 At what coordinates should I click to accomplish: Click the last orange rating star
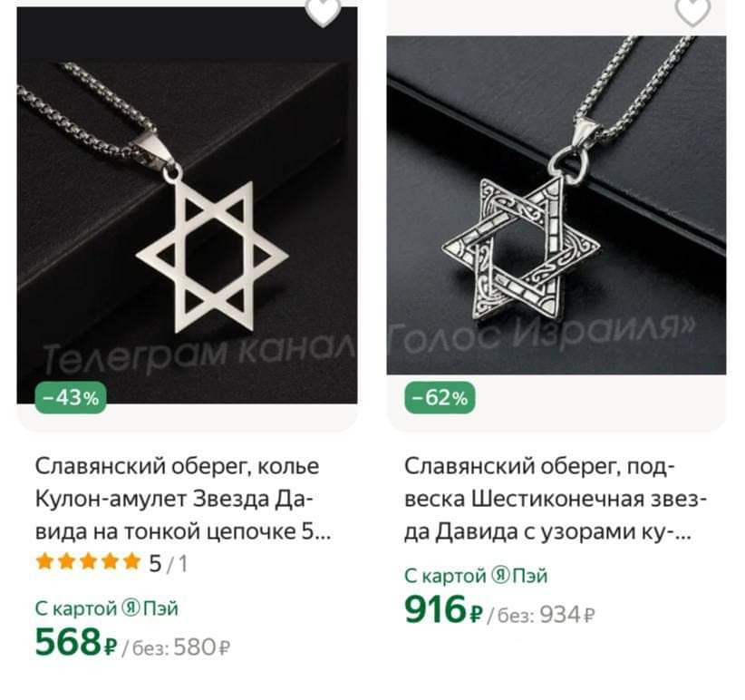[x=131, y=562]
